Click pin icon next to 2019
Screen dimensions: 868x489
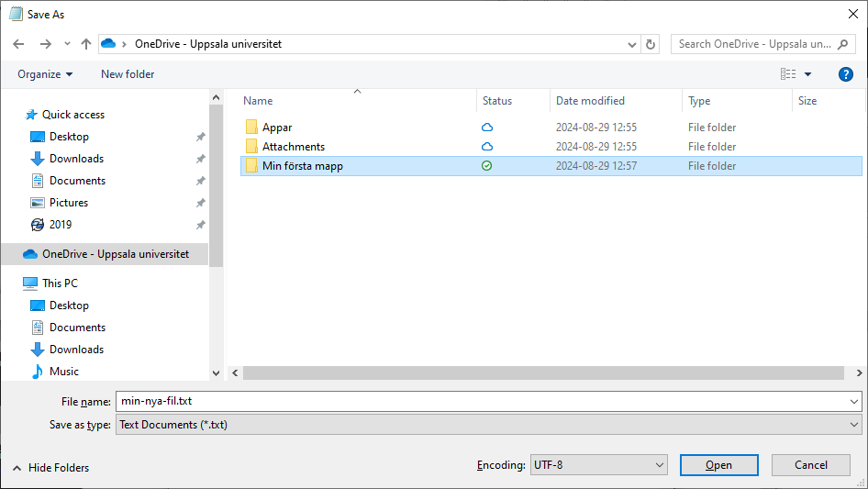click(200, 225)
